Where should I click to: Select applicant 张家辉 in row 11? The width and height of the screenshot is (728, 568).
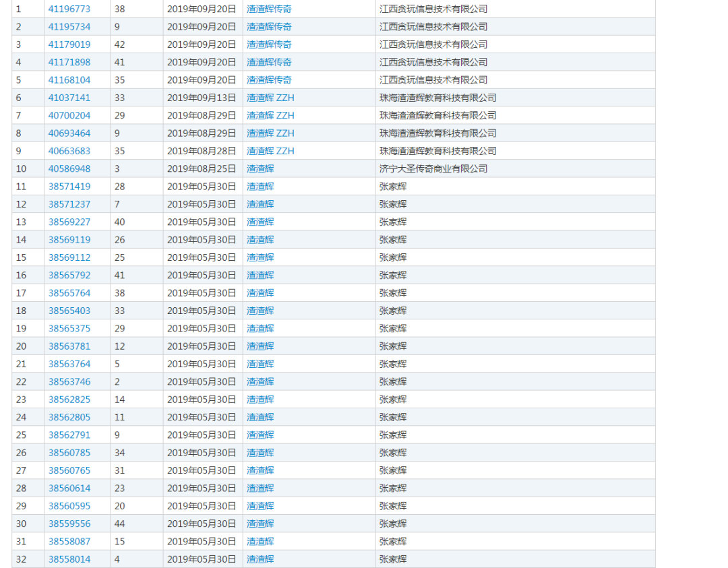(x=393, y=187)
